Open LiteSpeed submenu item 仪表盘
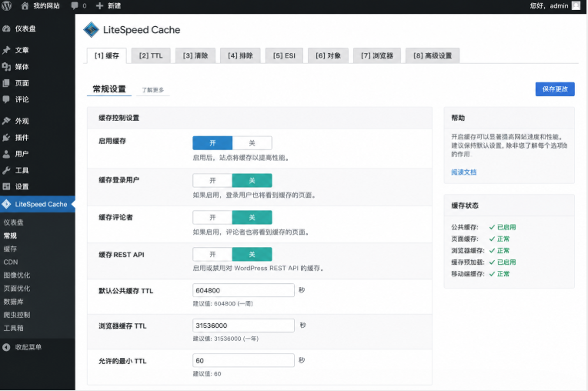The height and width of the screenshot is (391, 588). click(14, 222)
